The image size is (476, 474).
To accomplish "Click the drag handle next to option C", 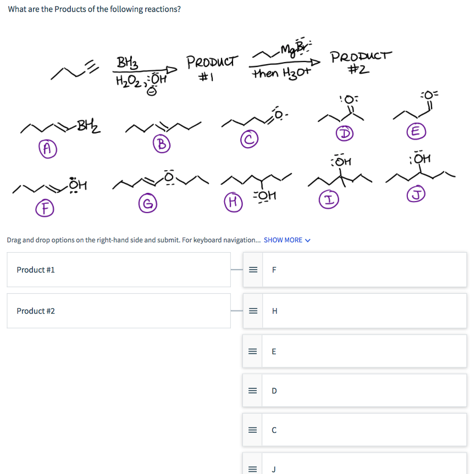I will (253, 430).
